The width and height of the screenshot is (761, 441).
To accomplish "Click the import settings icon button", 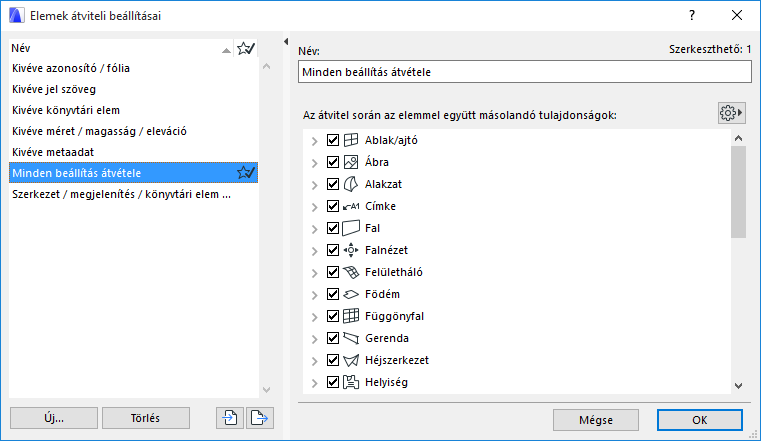I will tap(231, 418).
